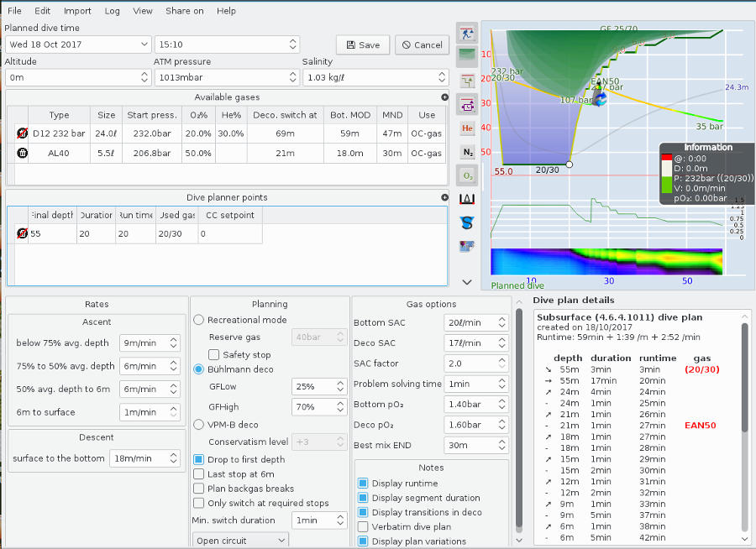Uncheck Drop to first depth

pos(199,459)
